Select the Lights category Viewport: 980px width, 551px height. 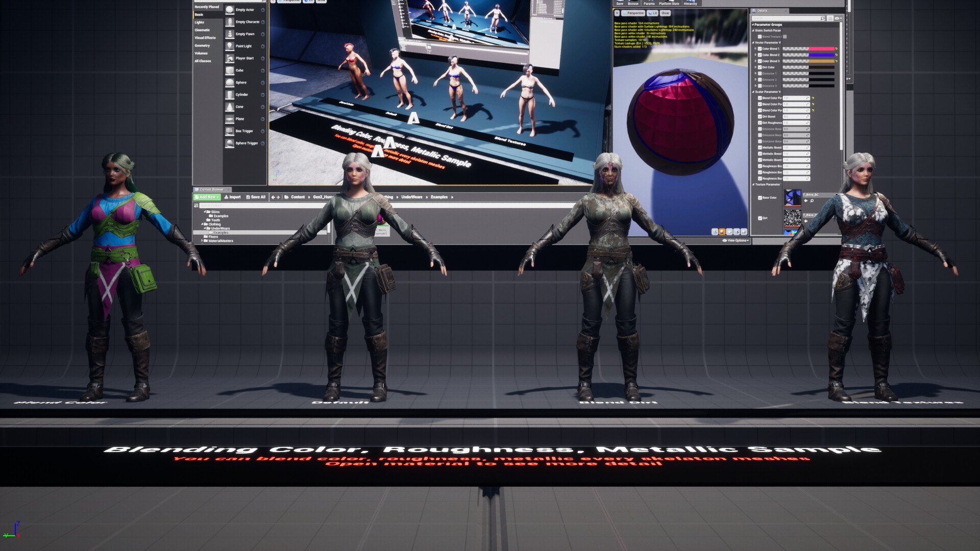(199, 22)
